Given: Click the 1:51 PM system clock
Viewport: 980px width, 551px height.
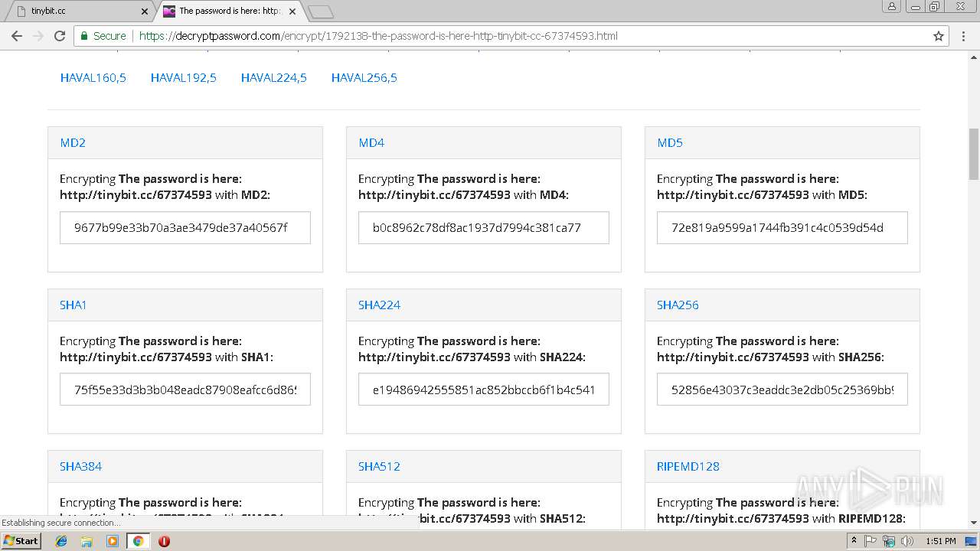Looking at the screenshot, I should tap(941, 541).
